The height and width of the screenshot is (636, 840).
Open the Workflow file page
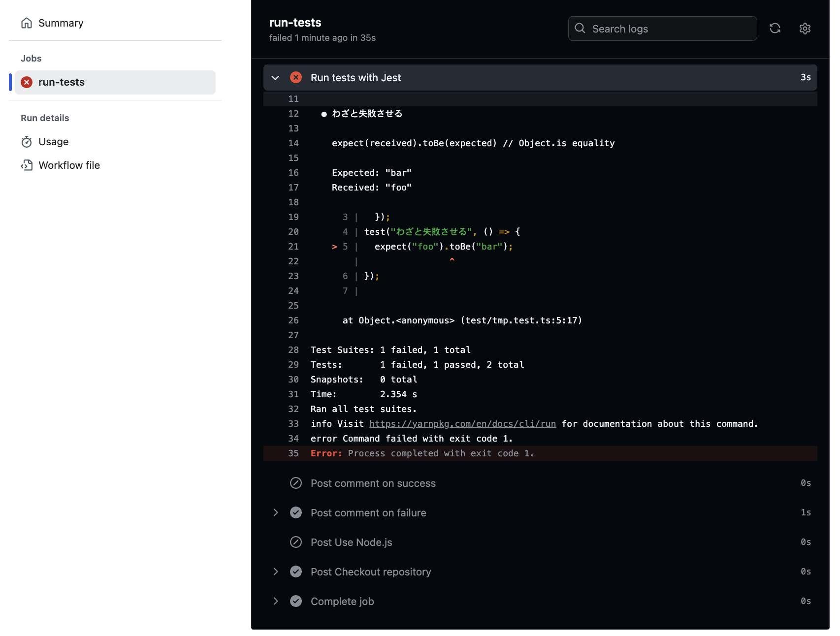coord(69,165)
